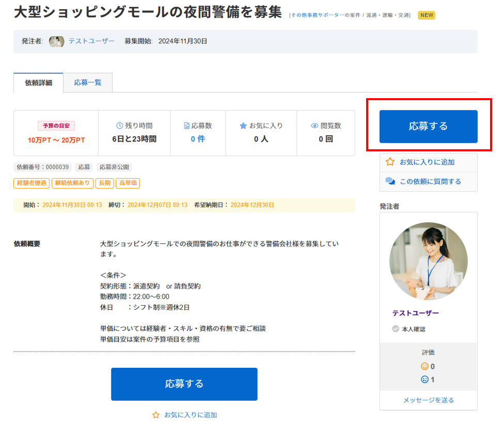Screen dimensions: 504x421
Task: Click the 高単価 tag
Action: tap(128, 183)
